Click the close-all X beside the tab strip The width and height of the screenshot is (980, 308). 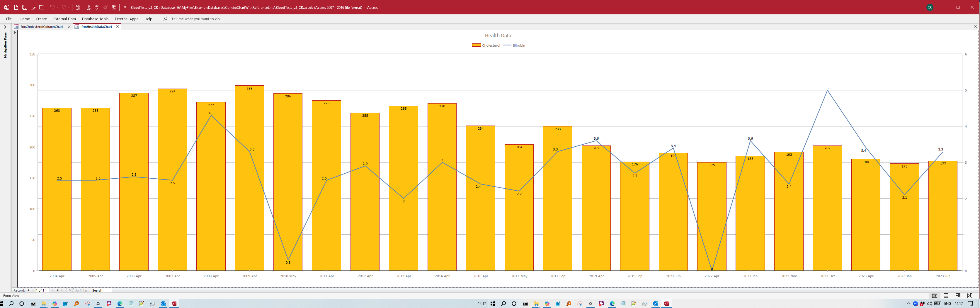975,27
